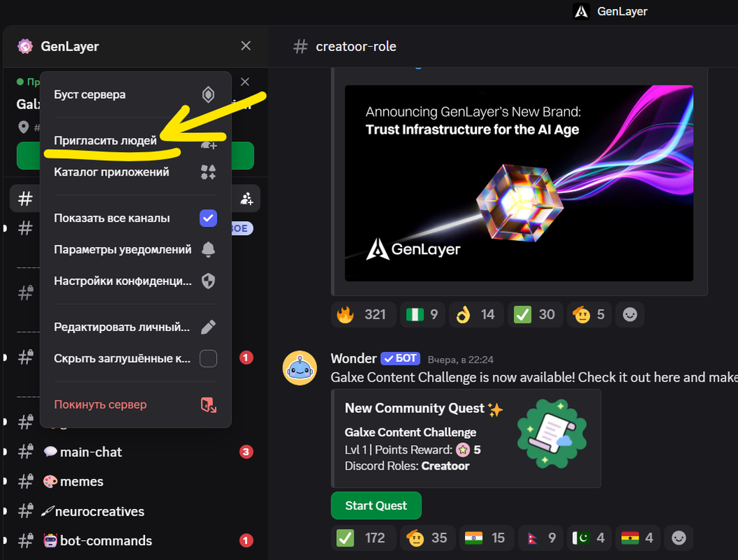Select Пригласить людей menu entry
Screen dimensions: 738x560
click(x=136, y=141)
